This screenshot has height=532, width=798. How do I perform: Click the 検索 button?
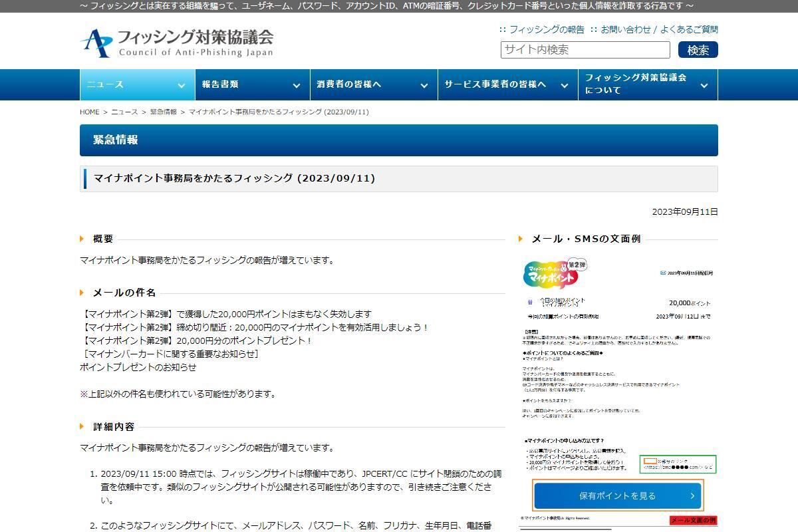coord(698,50)
